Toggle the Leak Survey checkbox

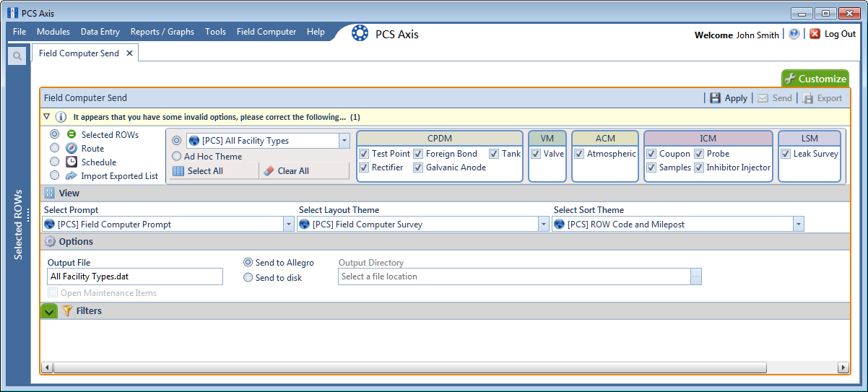[786, 154]
